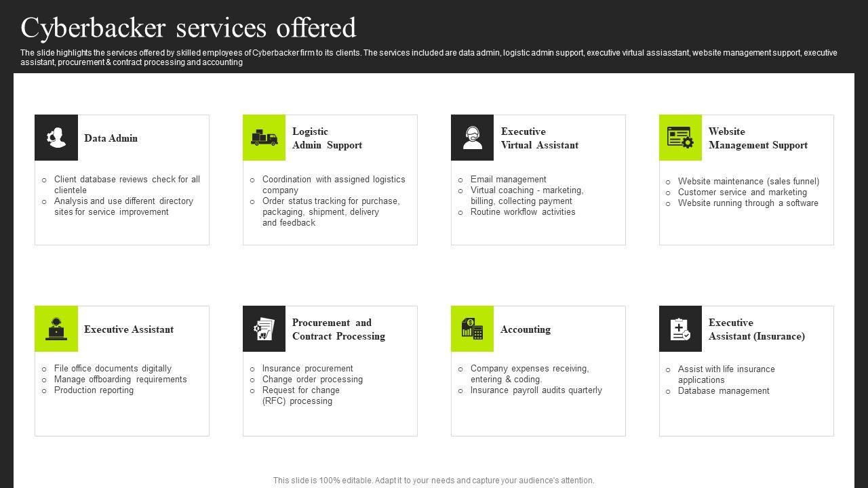868x488 pixels.
Task: Click the slide title Cyberbacker services offered
Action: pyautogui.click(x=189, y=28)
